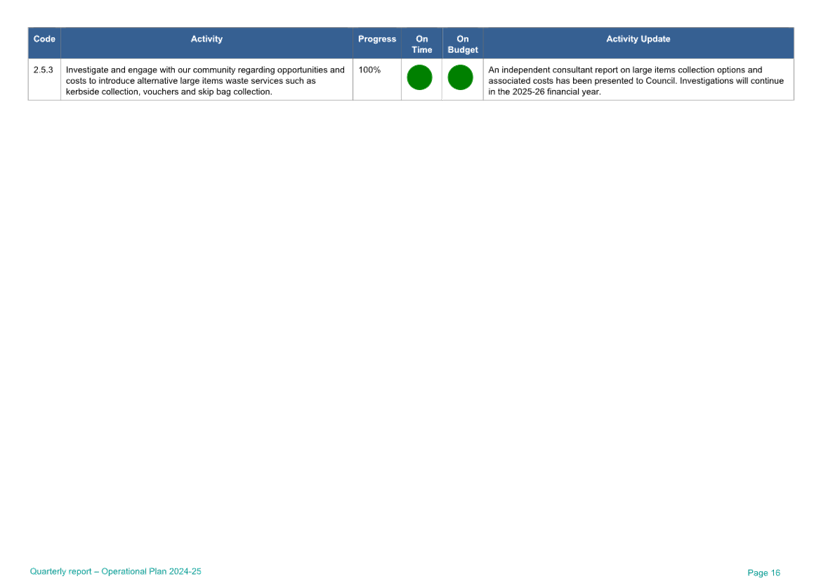Click the On Budget column header
821x581 pixels.
click(x=463, y=44)
